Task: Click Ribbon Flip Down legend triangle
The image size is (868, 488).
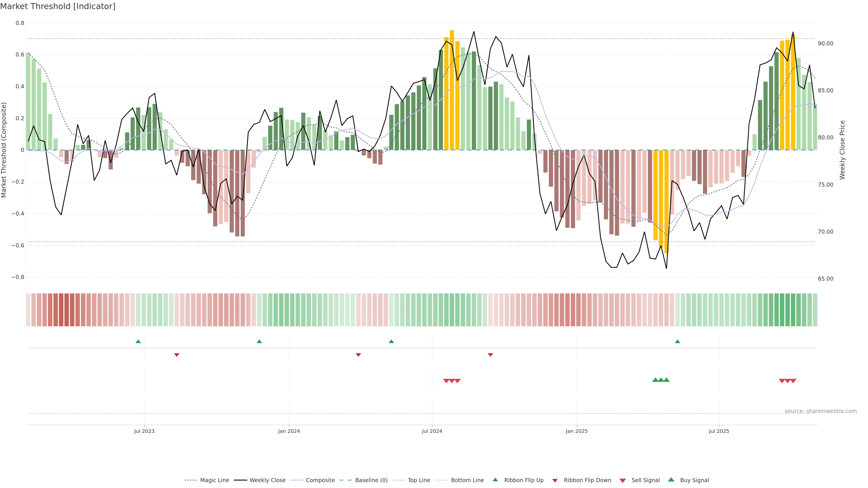Action: (555, 481)
